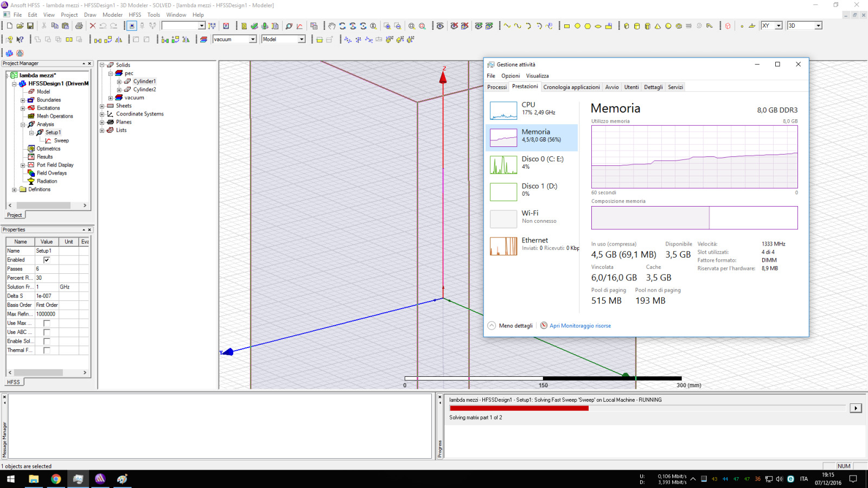Click the Draw rectangle tool icon
The image size is (868, 488).
click(x=567, y=26)
